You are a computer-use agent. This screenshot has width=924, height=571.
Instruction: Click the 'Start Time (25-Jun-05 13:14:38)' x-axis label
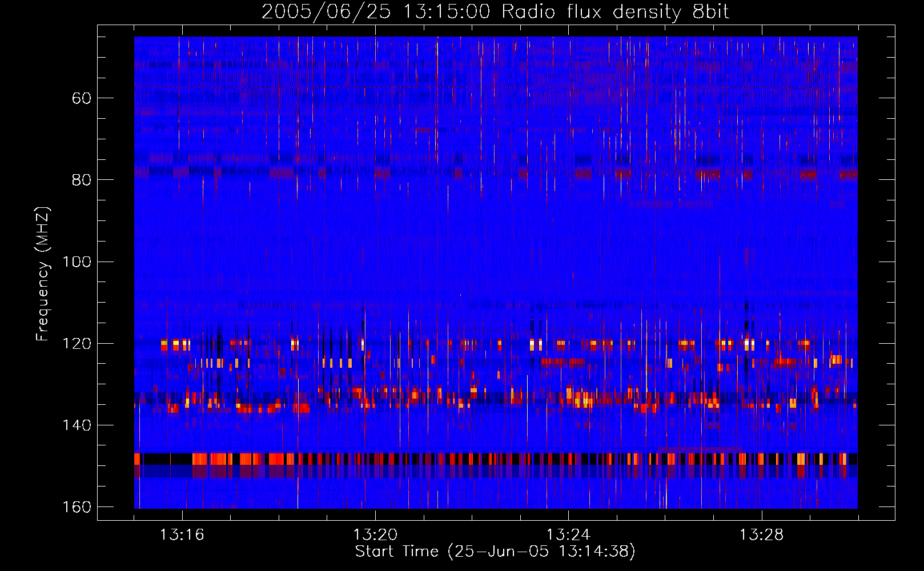[x=495, y=552]
